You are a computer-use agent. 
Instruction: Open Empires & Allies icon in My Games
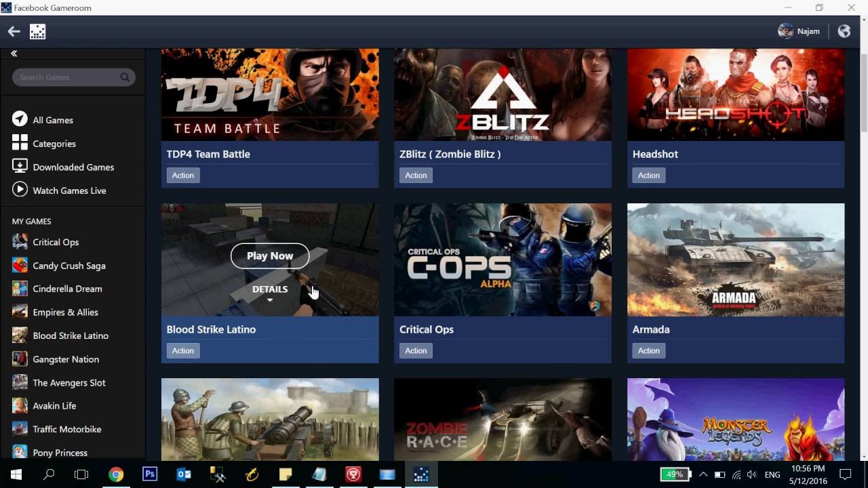(x=20, y=312)
